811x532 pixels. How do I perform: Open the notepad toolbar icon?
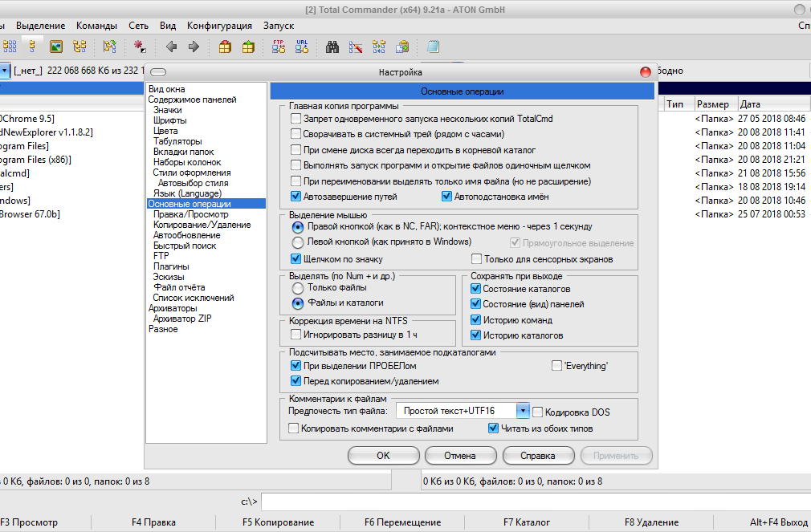point(433,47)
